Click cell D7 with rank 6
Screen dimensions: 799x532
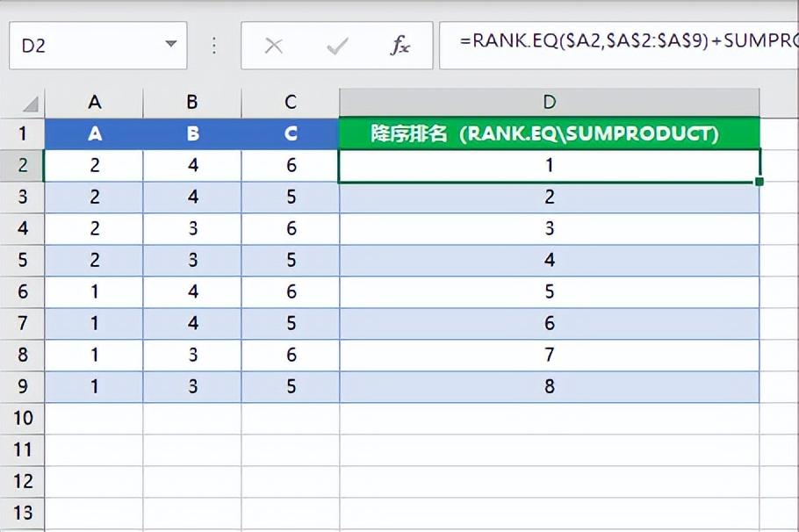tap(550, 323)
